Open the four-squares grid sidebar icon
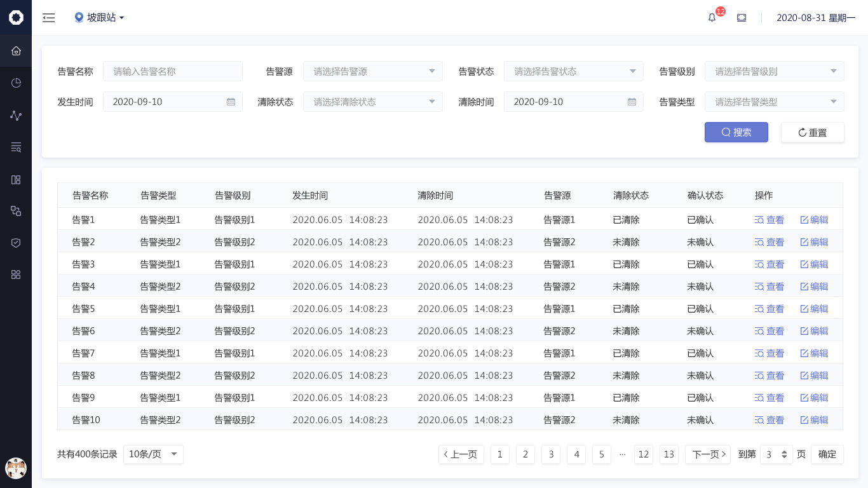 tap(16, 274)
